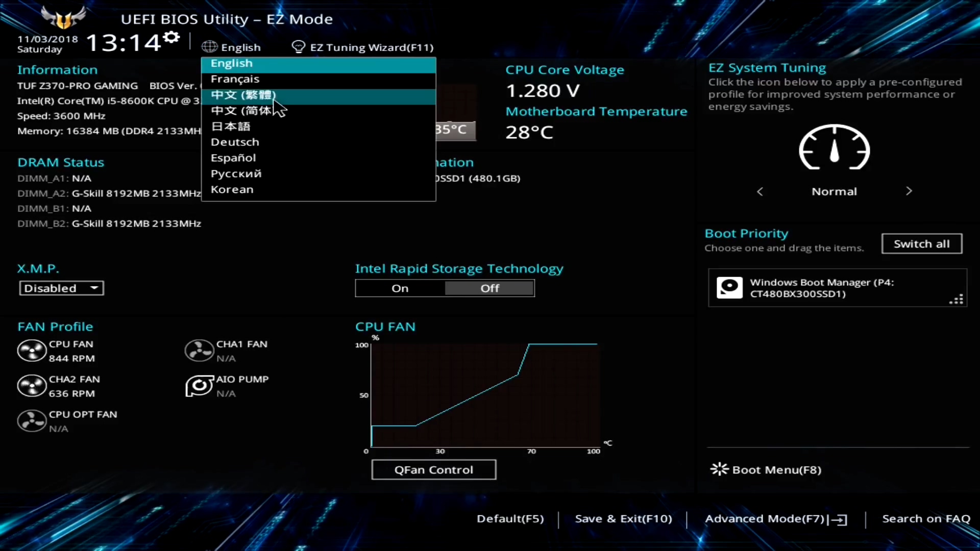The height and width of the screenshot is (551, 980).
Task: Toggle Intel Rapid Storage Technology On
Action: 400,288
